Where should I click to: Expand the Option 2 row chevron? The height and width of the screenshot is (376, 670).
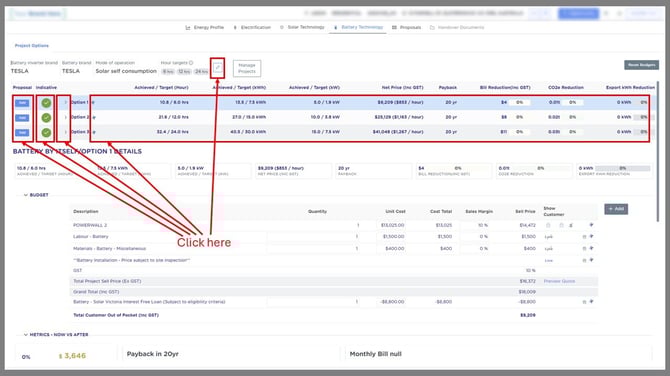[x=65, y=117]
